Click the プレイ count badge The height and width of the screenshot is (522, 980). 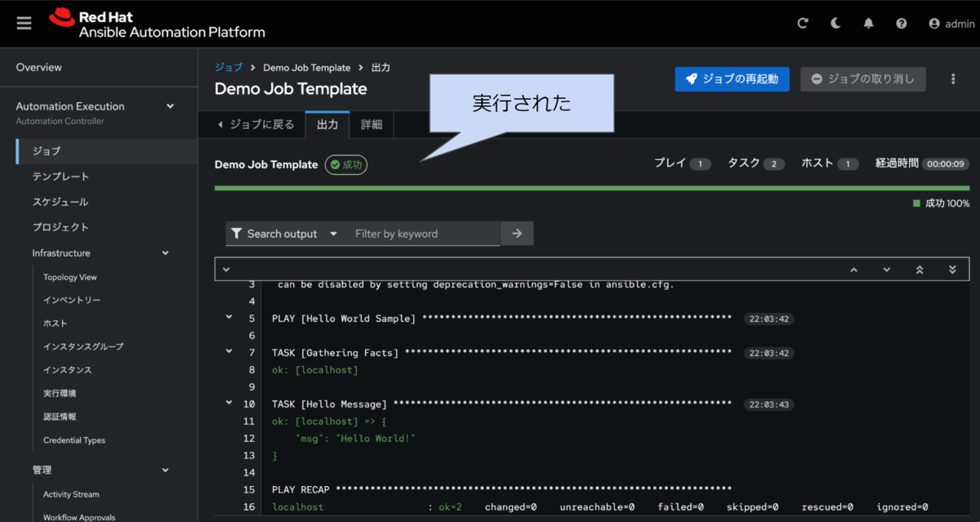(x=700, y=164)
